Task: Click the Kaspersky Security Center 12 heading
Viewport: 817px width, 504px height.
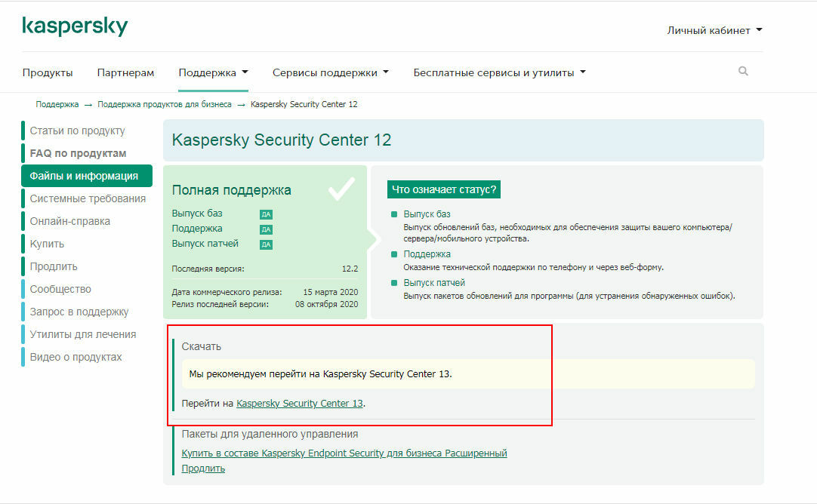Action: (x=282, y=140)
